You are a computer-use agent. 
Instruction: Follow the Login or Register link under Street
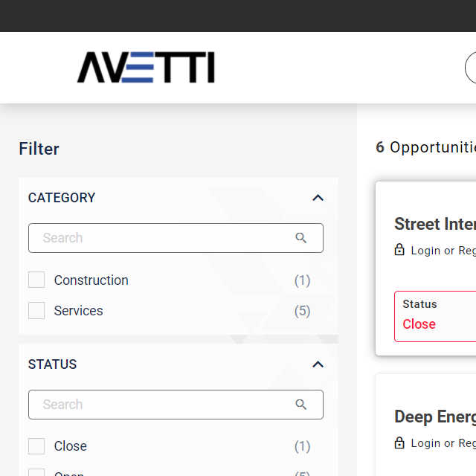tap(443, 251)
